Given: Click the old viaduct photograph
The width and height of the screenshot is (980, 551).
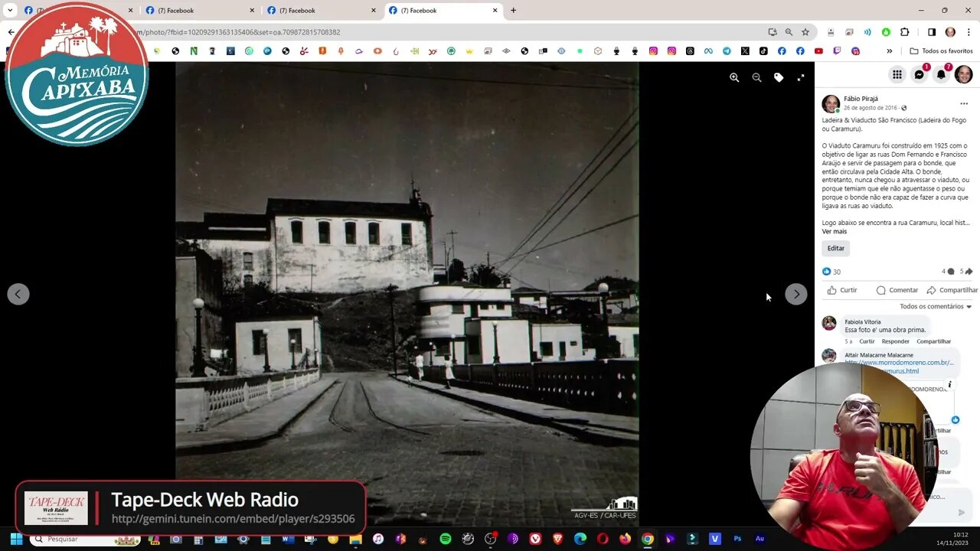Looking at the screenshot, I should pyautogui.click(x=407, y=294).
